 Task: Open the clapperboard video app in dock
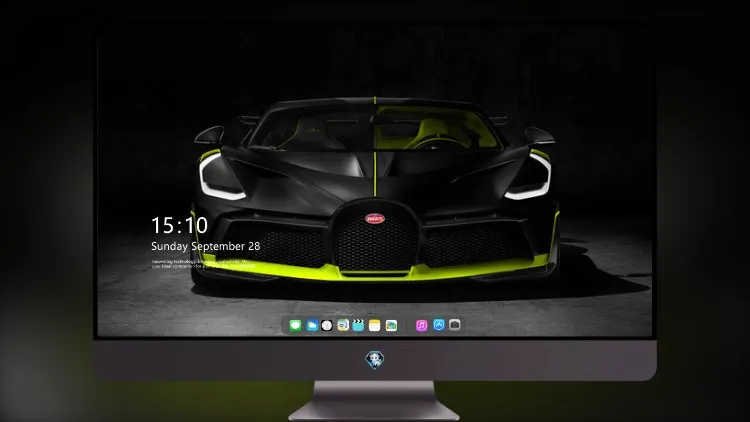(x=358, y=325)
